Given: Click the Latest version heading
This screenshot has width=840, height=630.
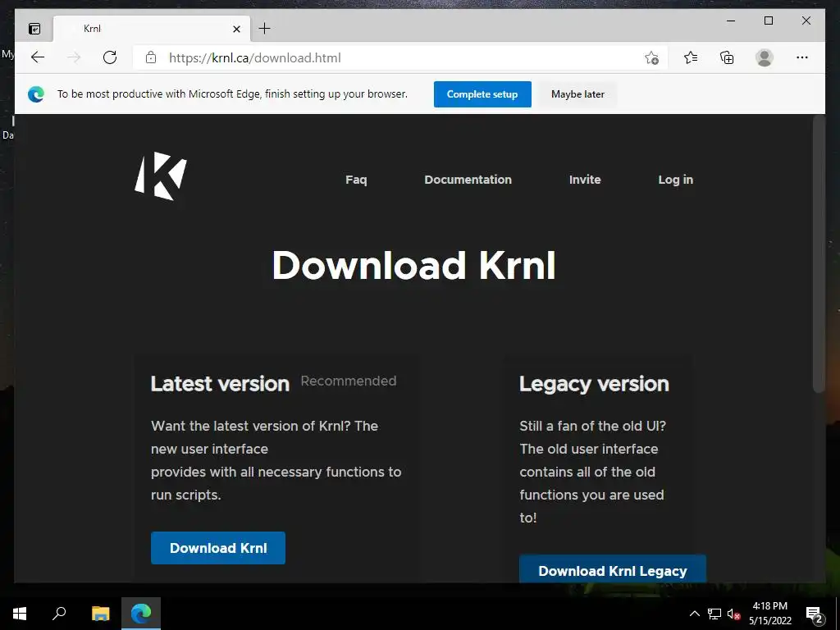Looking at the screenshot, I should pos(220,384).
